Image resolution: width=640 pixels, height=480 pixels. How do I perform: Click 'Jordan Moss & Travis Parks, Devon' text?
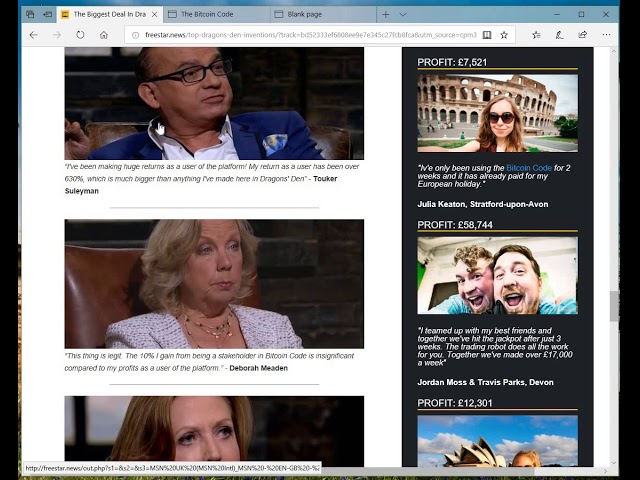(485, 382)
